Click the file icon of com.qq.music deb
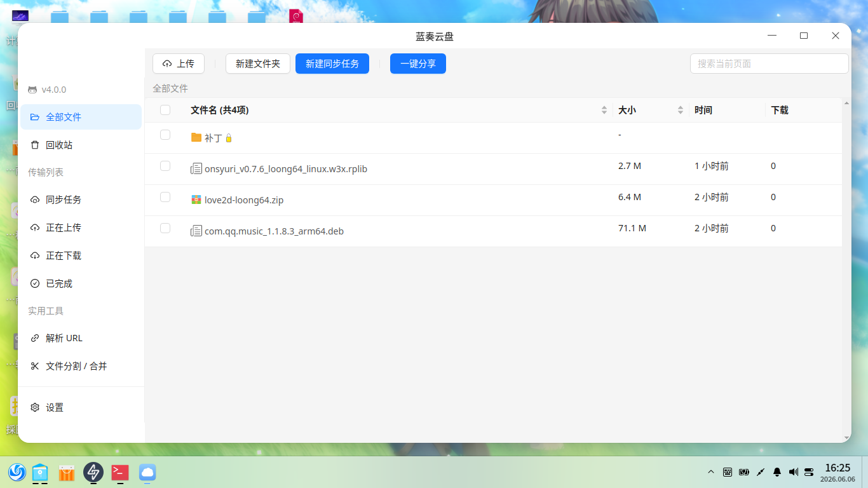Screen dimensions: 868x488 (x=196, y=231)
